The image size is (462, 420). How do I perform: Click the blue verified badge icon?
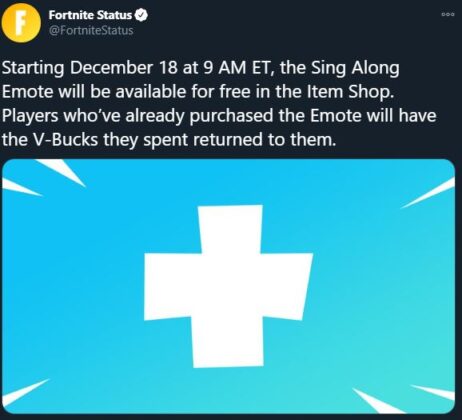point(141,15)
